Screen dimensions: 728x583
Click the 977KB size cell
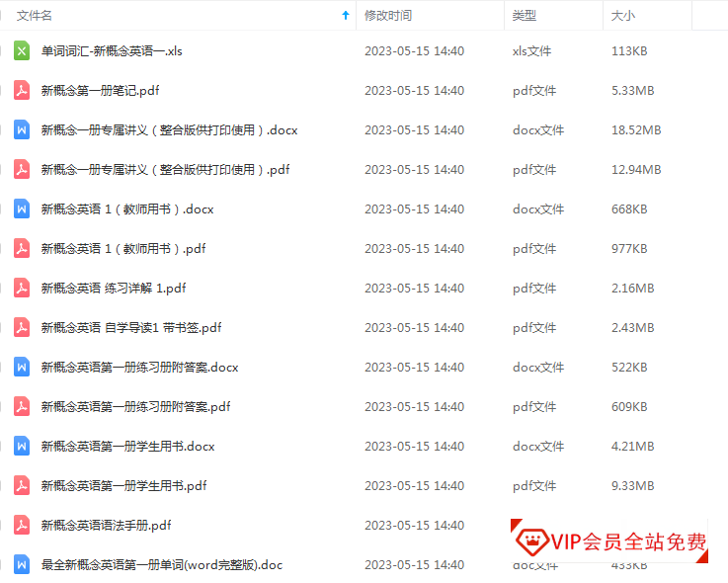click(x=629, y=249)
